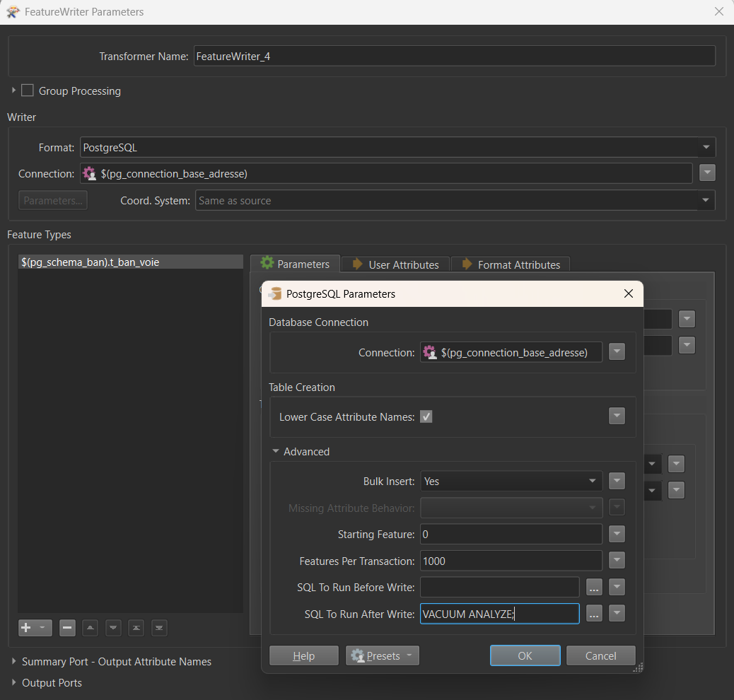Expand Summary Port - Output Attribute Names
The width and height of the screenshot is (734, 700).
click(x=13, y=661)
